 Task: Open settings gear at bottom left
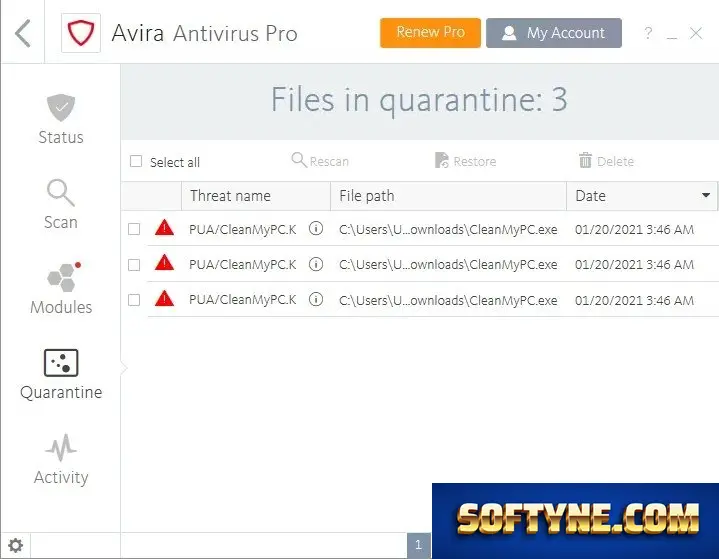(x=15, y=545)
